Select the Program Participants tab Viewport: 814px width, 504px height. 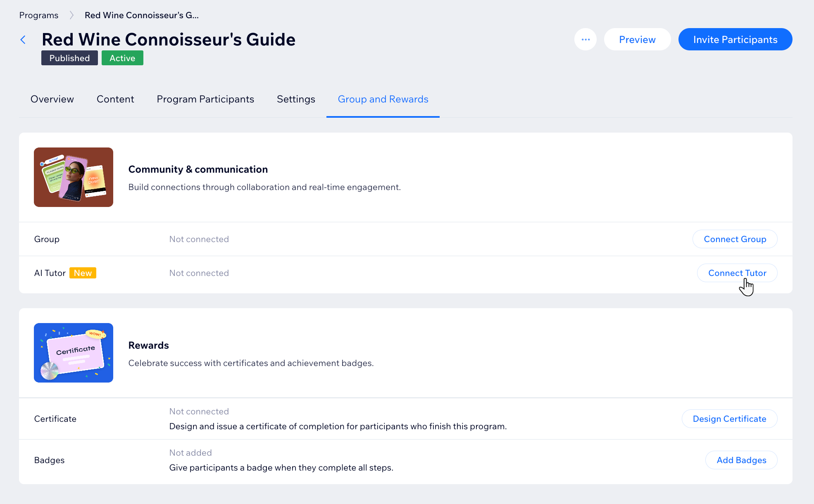click(205, 99)
